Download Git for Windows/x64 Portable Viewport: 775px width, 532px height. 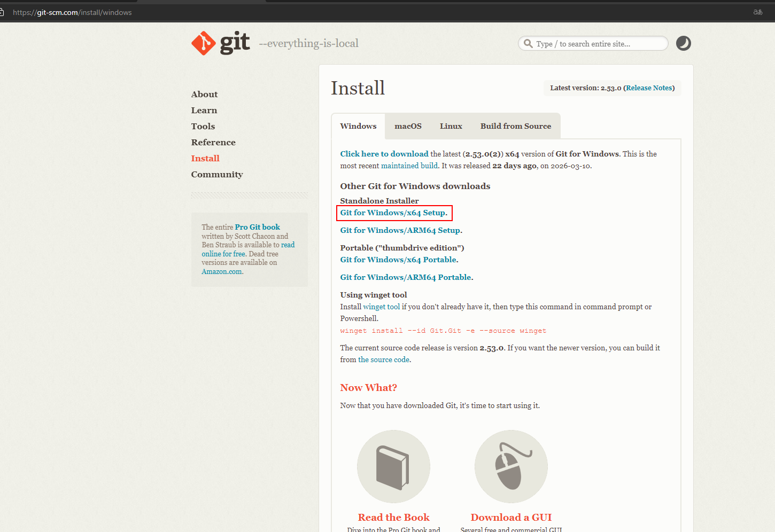(x=399, y=260)
